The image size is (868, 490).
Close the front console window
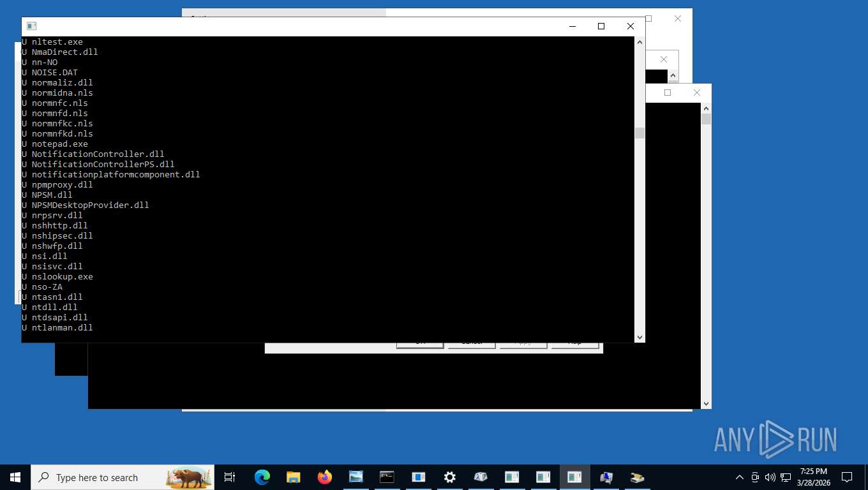(630, 26)
